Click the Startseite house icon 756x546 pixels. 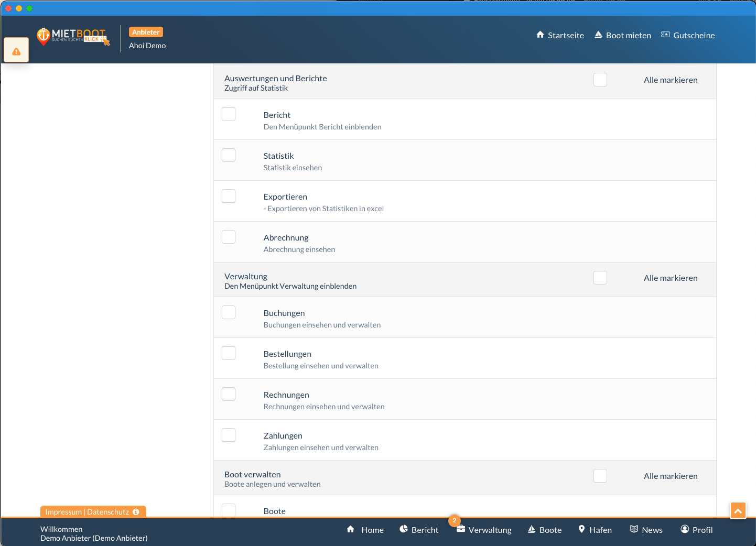[540, 35]
